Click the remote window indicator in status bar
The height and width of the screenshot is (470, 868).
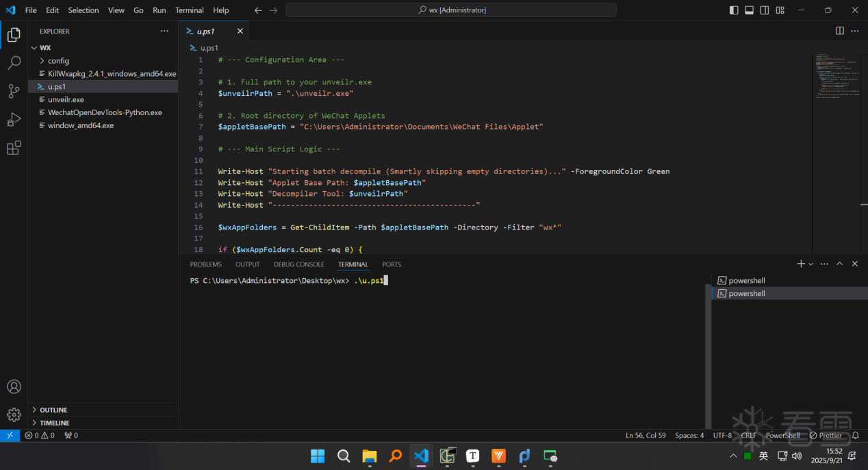[x=10, y=435]
